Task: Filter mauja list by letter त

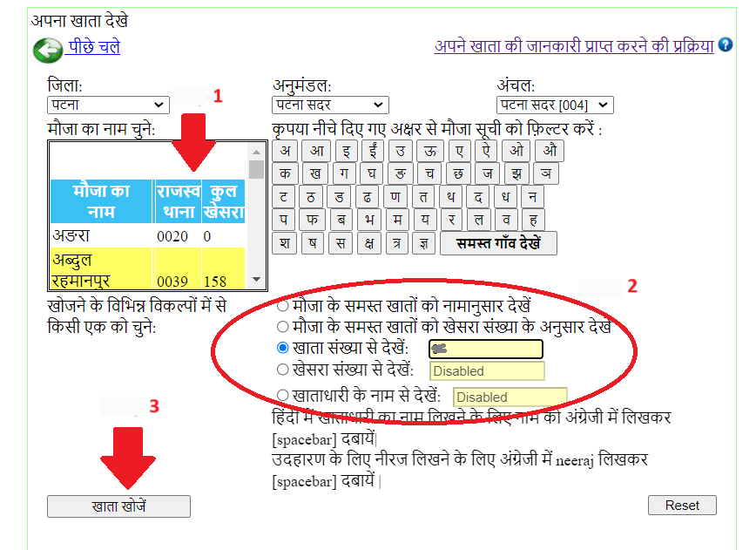Action: tap(422, 196)
